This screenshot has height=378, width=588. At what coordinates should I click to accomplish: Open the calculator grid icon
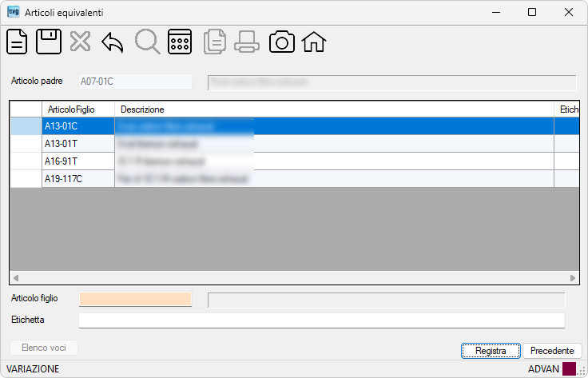pyautogui.click(x=180, y=42)
